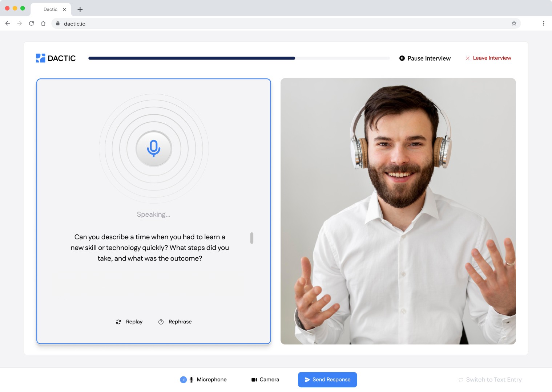The image size is (552, 392).
Task: Open a new browser tab
Action: [80, 9]
